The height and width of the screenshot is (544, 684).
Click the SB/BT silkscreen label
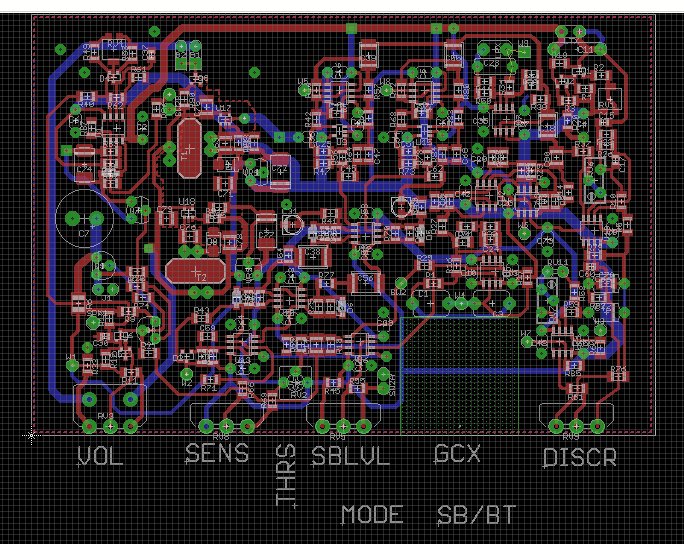click(477, 515)
